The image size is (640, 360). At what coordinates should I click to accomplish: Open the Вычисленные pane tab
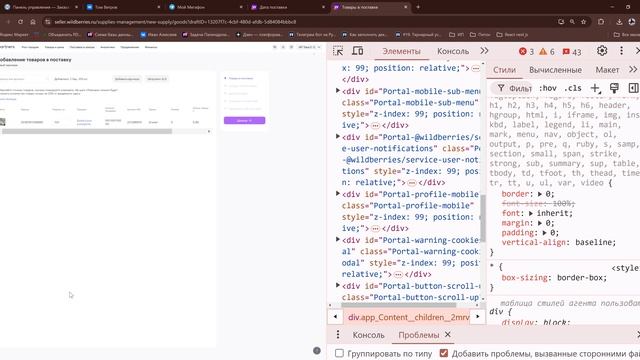(x=555, y=70)
